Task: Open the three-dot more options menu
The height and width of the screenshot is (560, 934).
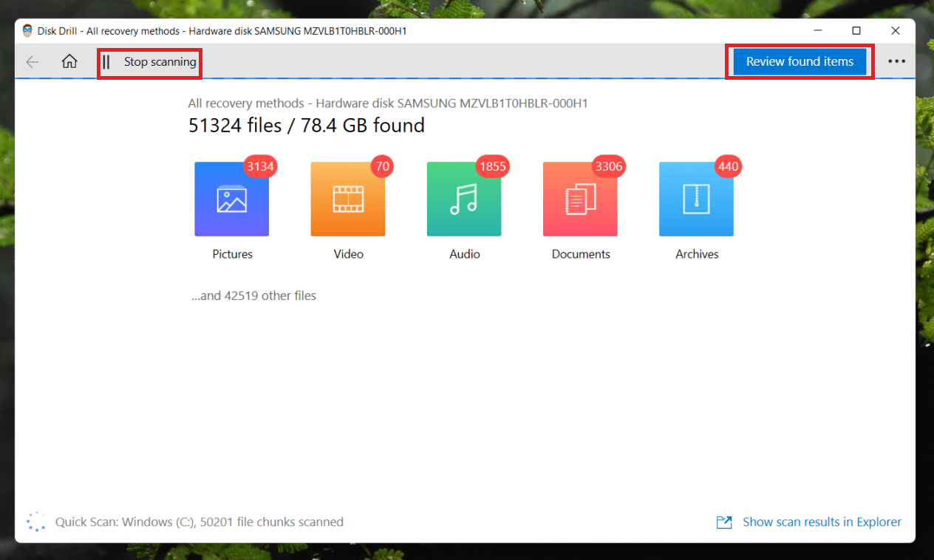Action: tap(896, 62)
